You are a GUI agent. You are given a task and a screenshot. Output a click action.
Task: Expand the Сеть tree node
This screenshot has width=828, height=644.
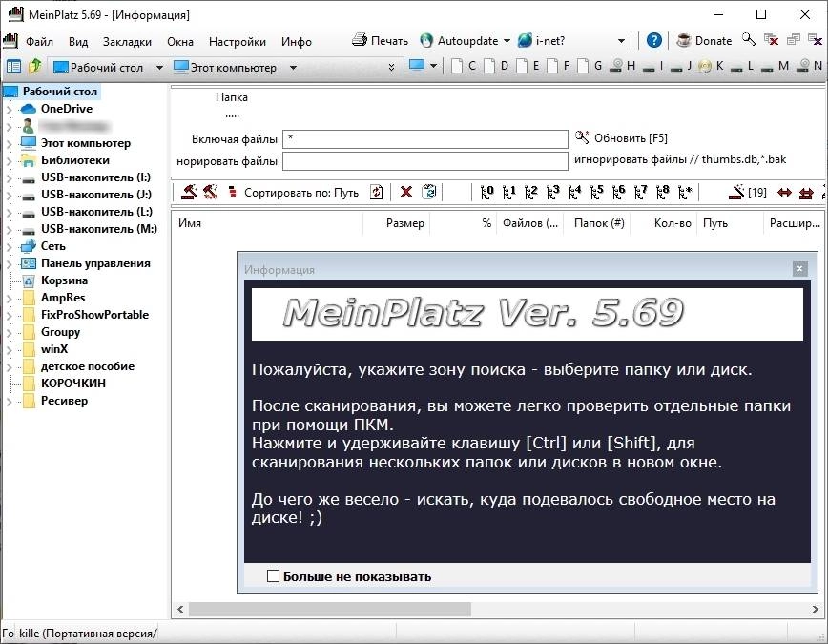[x=9, y=247]
